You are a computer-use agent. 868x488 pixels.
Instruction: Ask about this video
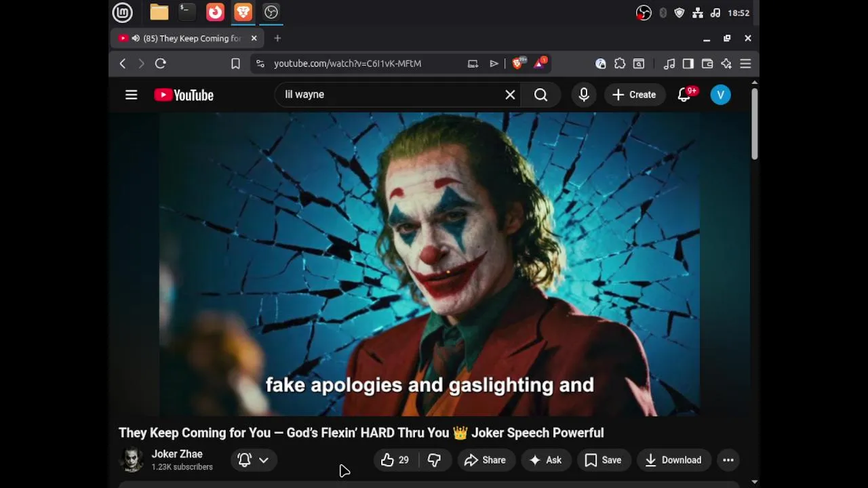click(546, 460)
